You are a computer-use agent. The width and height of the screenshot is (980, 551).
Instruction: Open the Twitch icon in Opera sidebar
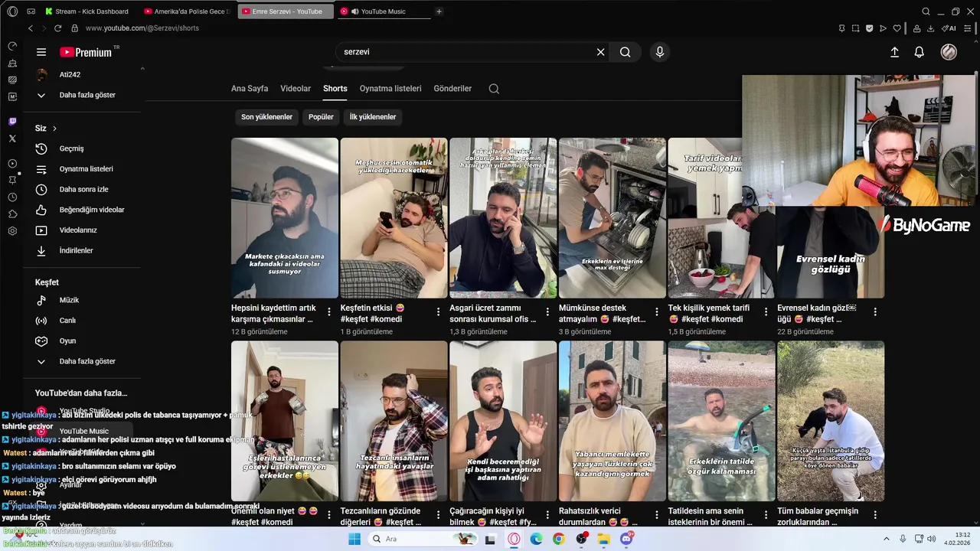(x=12, y=122)
